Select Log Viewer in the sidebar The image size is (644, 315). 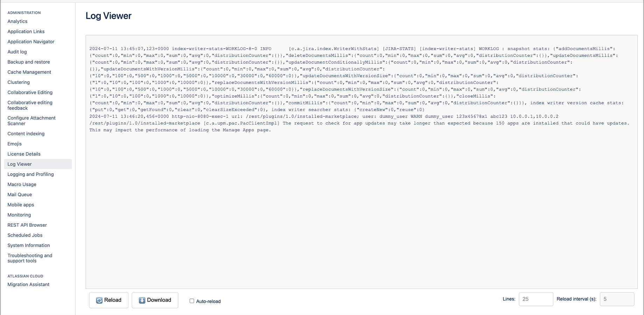[38, 164]
